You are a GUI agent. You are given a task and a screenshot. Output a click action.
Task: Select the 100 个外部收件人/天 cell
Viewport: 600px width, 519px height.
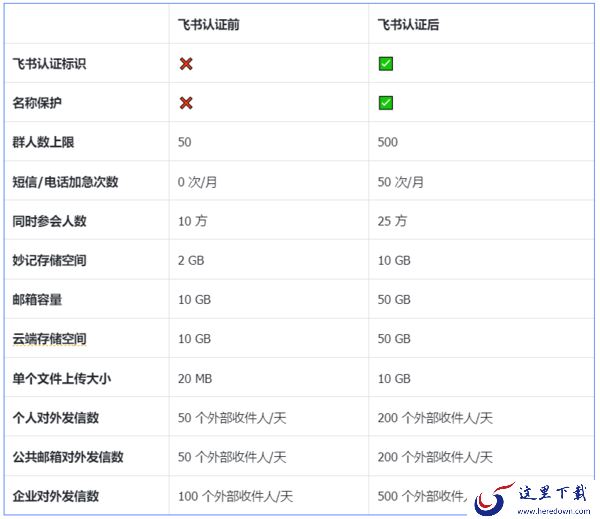pos(235,496)
